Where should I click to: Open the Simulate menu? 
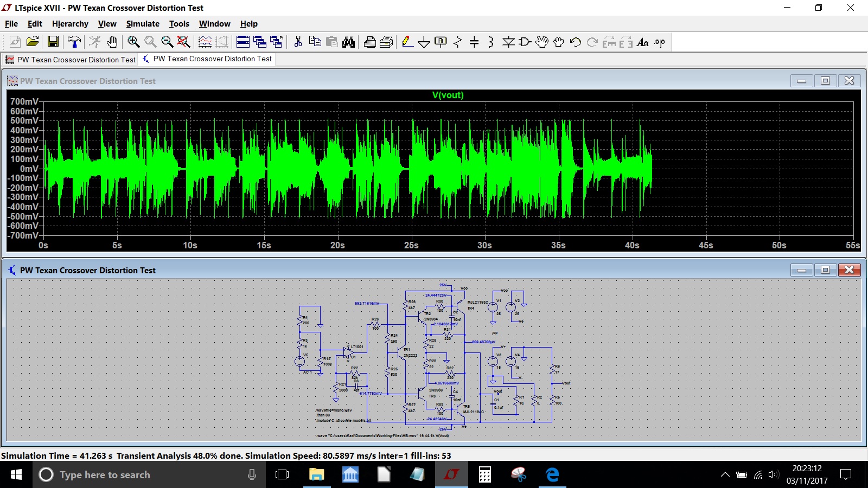(x=143, y=24)
